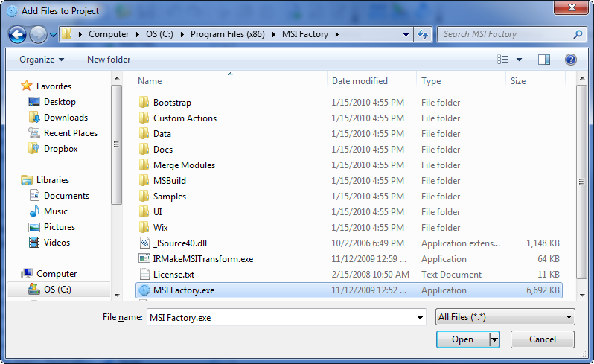Select the Data folder icon
Image resolution: width=594 pixels, height=364 pixels.
144,133
